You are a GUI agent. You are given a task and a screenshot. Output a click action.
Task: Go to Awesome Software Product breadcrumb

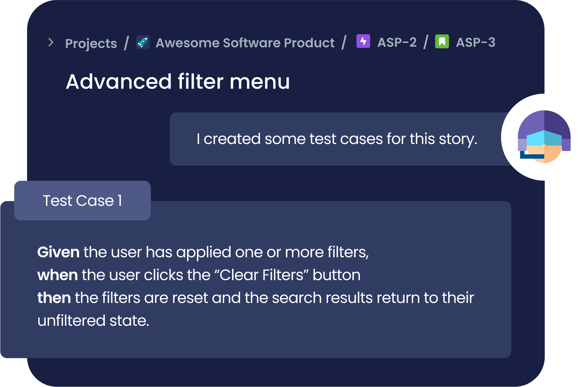[x=245, y=43]
